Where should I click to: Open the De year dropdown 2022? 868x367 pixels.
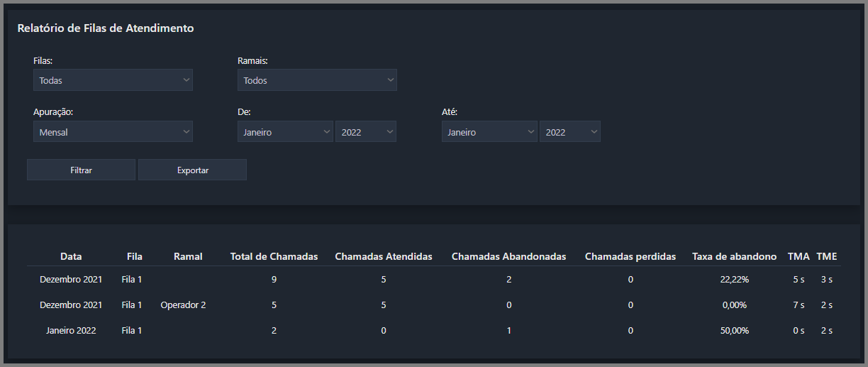coord(366,131)
